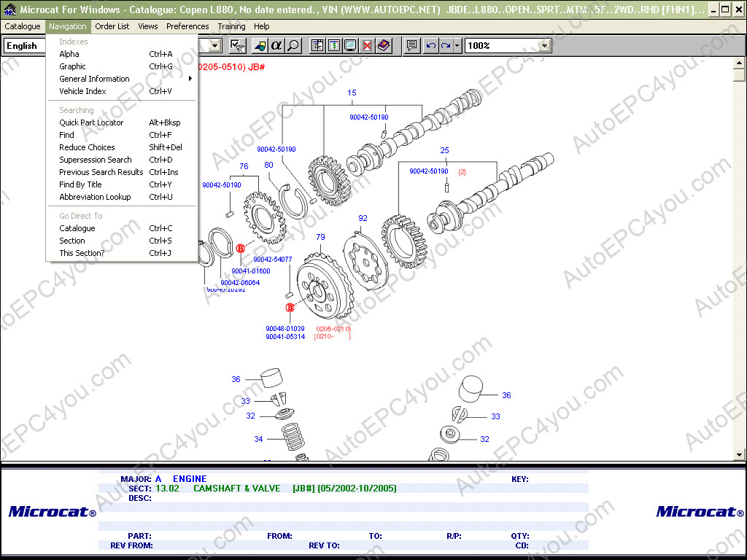Select Supersession Search menu item

click(x=96, y=160)
